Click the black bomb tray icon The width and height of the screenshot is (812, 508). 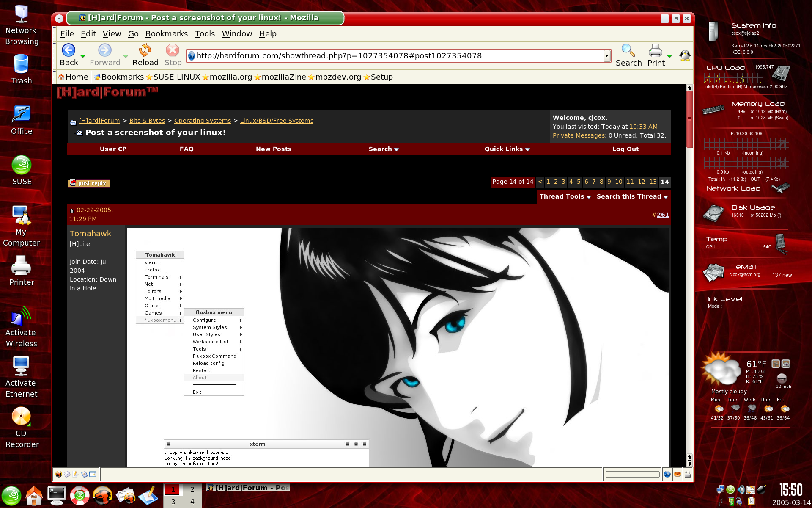coord(762,490)
